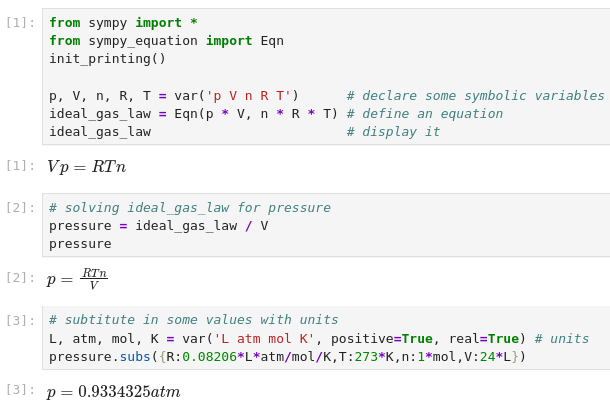The width and height of the screenshot is (610, 406).
Task: Click the 'init_printing()' line
Action: [x=107, y=59]
